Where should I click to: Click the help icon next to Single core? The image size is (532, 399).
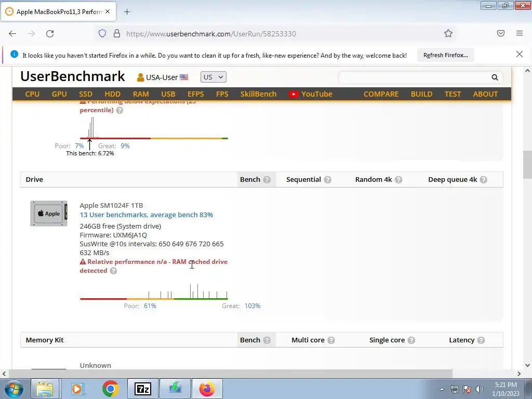411,340
